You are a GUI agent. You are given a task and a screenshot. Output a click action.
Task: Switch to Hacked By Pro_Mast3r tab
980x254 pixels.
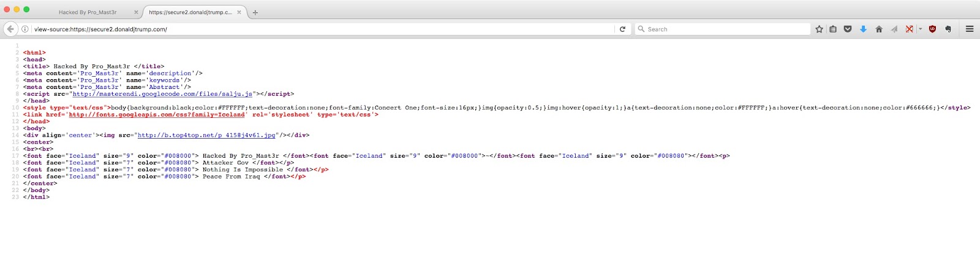(88, 12)
